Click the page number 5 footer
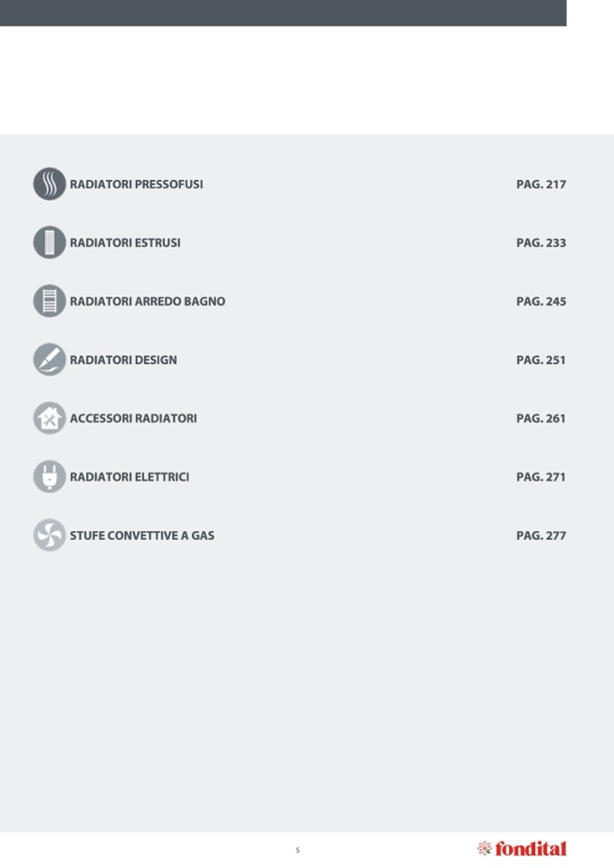Screen dimensions: 614x868 (297, 851)
